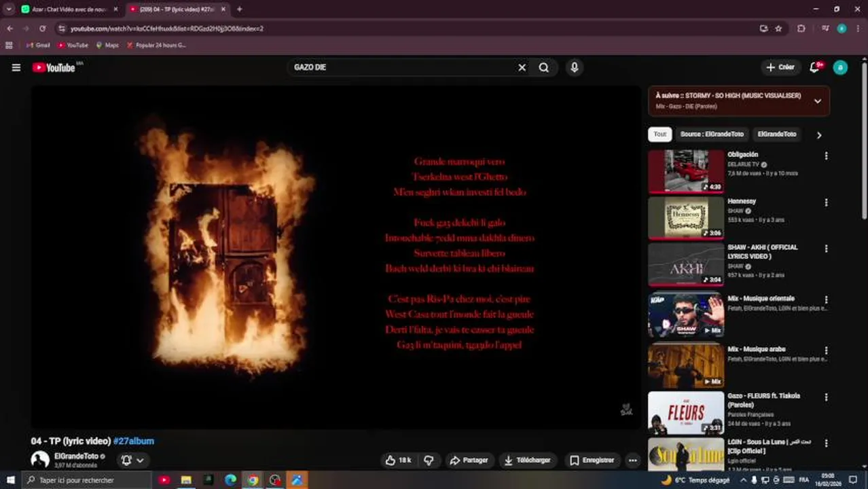Open Mix - Musique orientale thumbnail
Viewport: 868px width, 489px height.
click(x=686, y=315)
